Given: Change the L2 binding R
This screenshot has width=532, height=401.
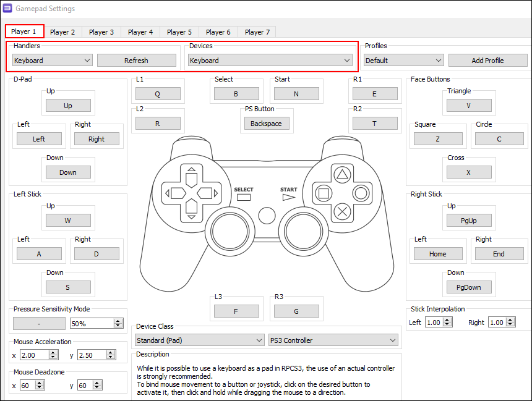Looking at the screenshot, I should pyautogui.click(x=158, y=124).
